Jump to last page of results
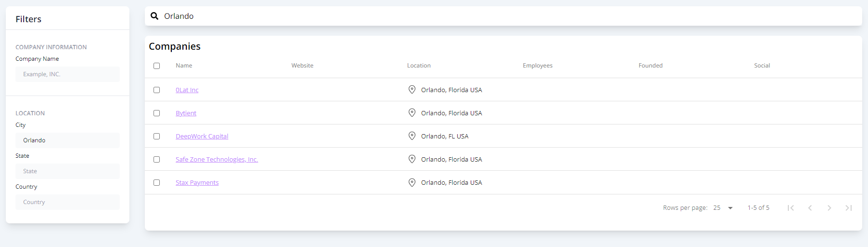 click(x=848, y=208)
